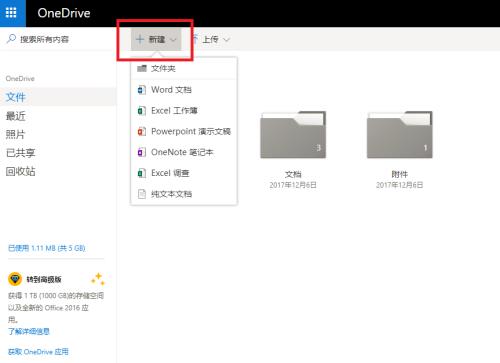
Task: Open 照片 in the left navigation
Action: tap(15, 134)
